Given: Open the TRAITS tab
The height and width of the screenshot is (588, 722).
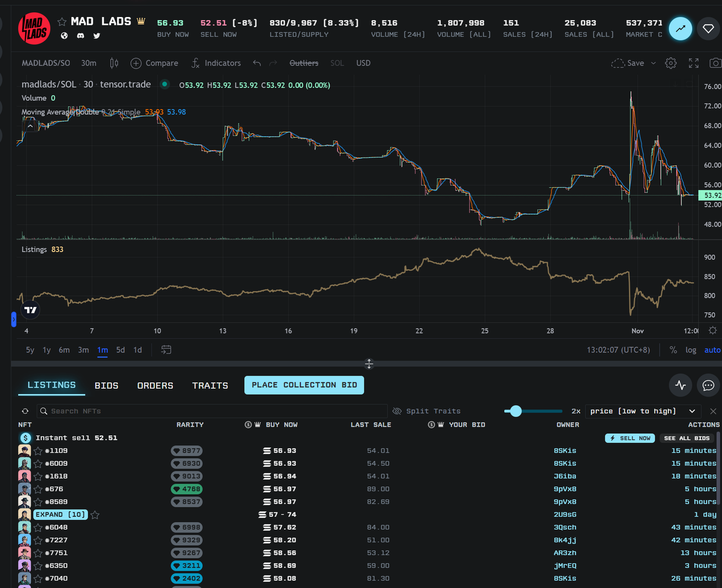Looking at the screenshot, I should tap(210, 385).
